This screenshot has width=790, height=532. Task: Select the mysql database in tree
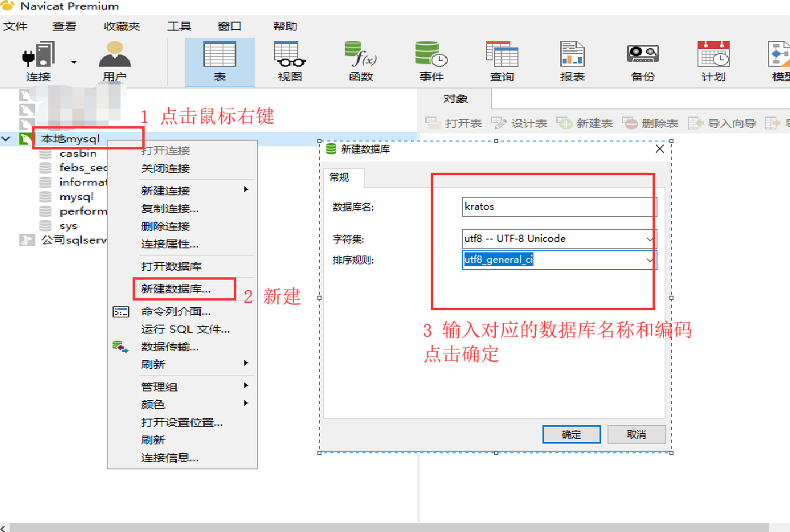point(76,196)
